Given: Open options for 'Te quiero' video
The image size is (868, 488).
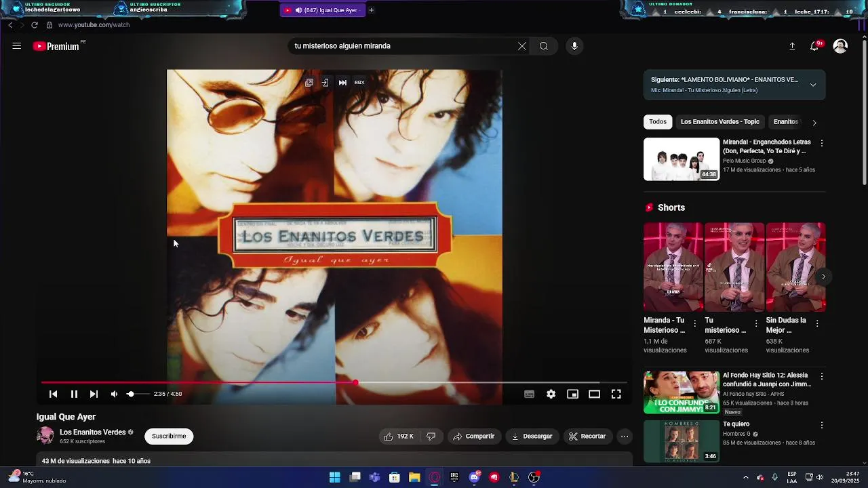Looking at the screenshot, I should point(822,425).
